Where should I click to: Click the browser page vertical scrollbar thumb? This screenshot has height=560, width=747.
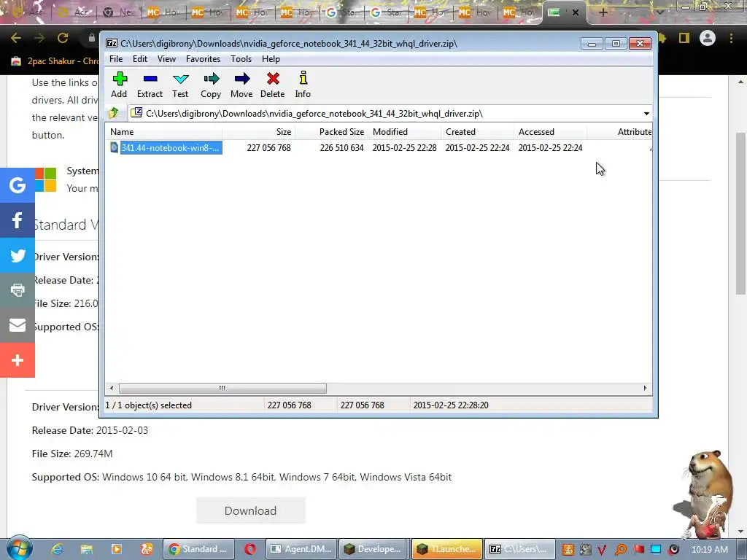[x=741, y=213]
